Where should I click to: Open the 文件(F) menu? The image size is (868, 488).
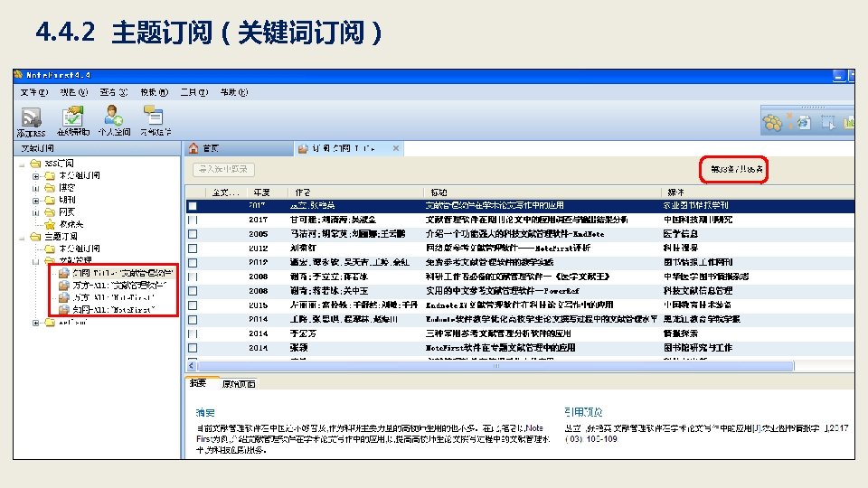34,92
